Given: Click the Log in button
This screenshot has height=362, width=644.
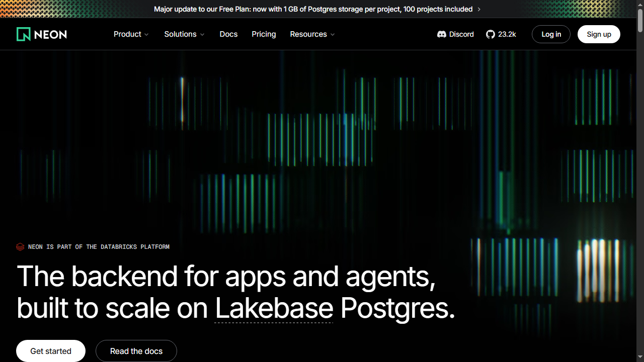Looking at the screenshot, I should (551, 34).
